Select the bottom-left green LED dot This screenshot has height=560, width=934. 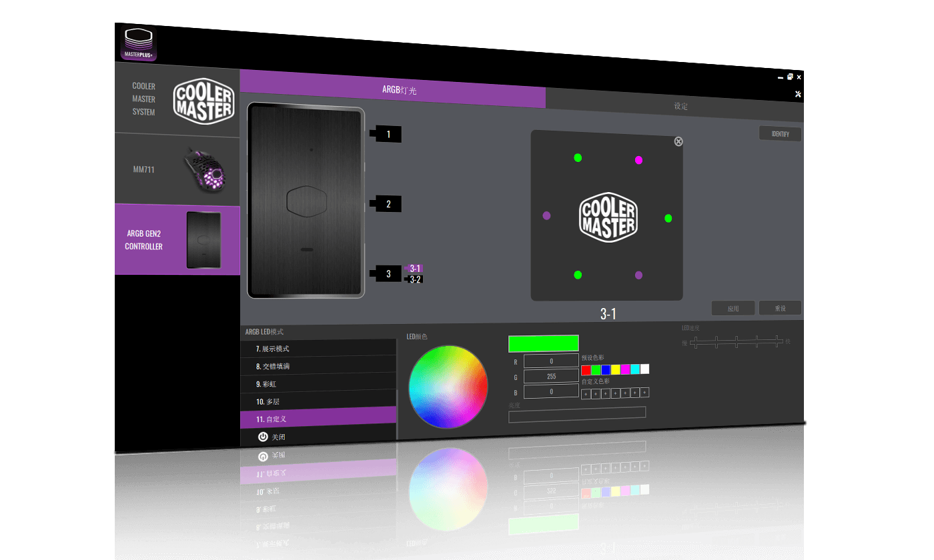(x=578, y=275)
